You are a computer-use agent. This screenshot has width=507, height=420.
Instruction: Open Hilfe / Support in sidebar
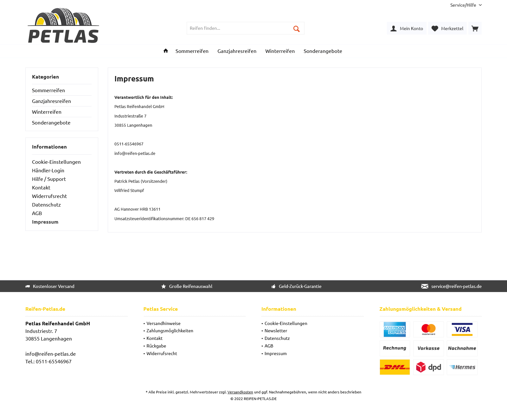click(x=49, y=179)
